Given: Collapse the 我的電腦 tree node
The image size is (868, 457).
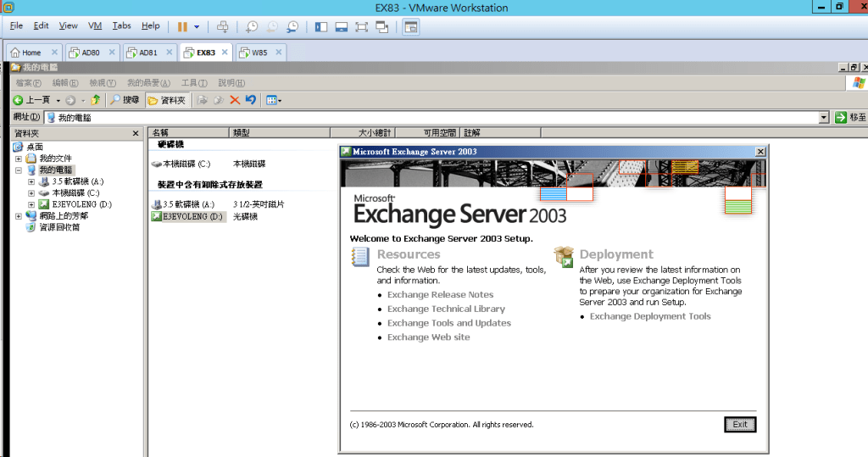Looking at the screenshot, I should pos(19,170).
